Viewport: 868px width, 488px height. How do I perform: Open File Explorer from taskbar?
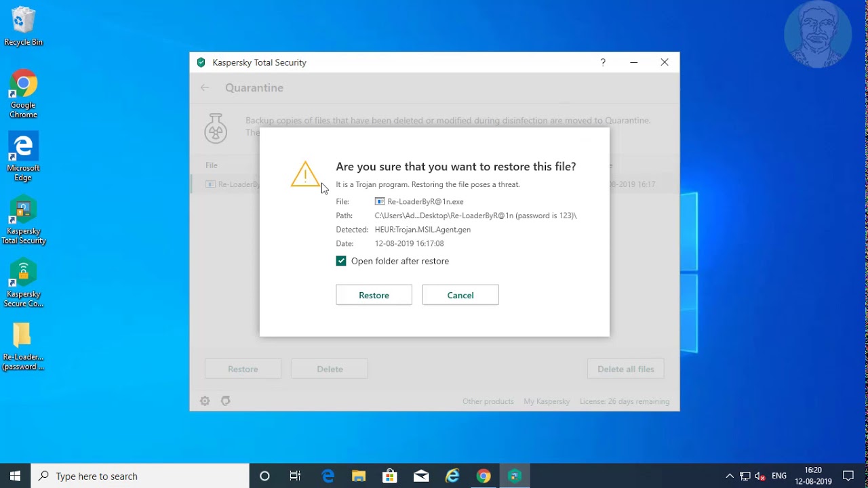[359, 476]
